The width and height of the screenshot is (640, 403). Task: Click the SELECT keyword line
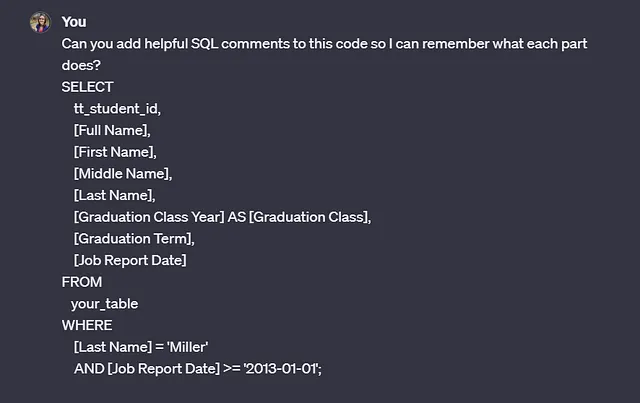(x=87, y=87)
